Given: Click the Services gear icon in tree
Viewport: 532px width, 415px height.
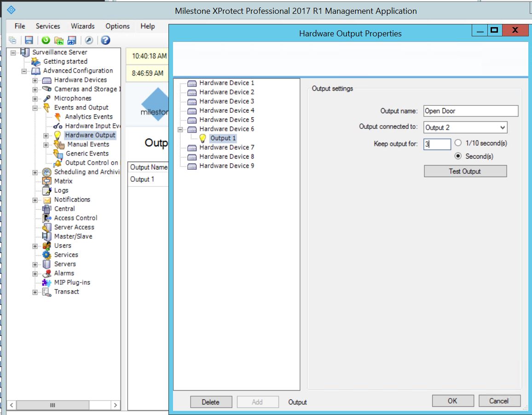Looking at the screenshot, I should tap(47, 255).
